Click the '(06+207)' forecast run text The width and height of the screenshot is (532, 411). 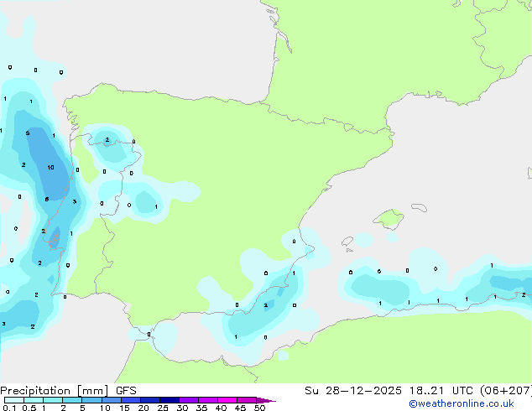(506, 391)
